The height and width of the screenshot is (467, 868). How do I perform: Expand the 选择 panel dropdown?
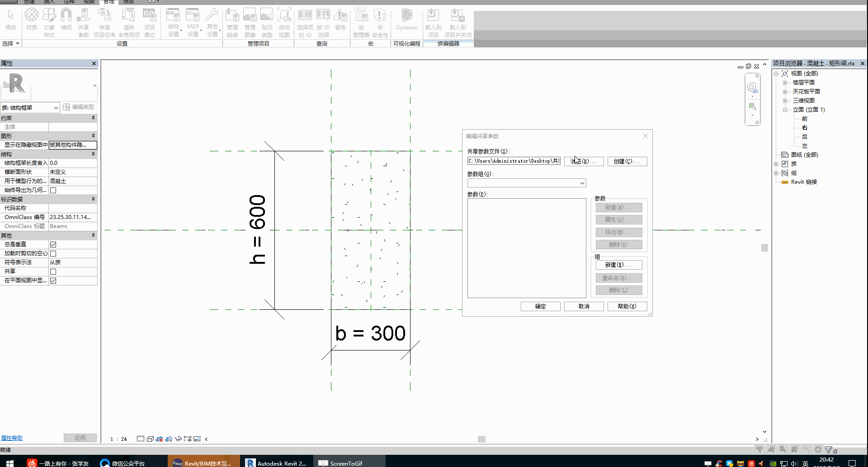point(11,43)
